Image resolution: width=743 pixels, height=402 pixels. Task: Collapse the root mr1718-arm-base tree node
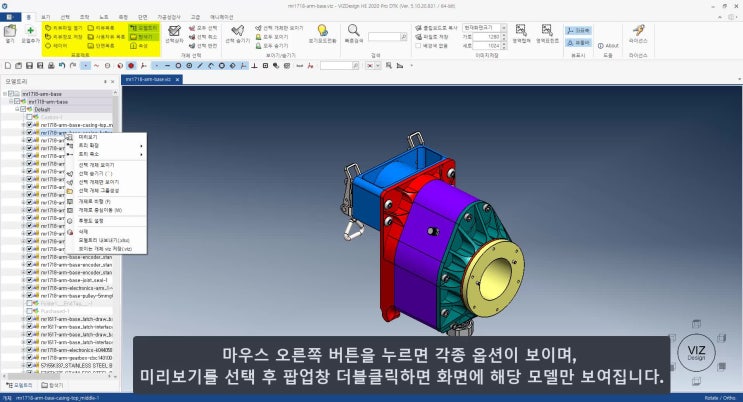pos(5,94)
